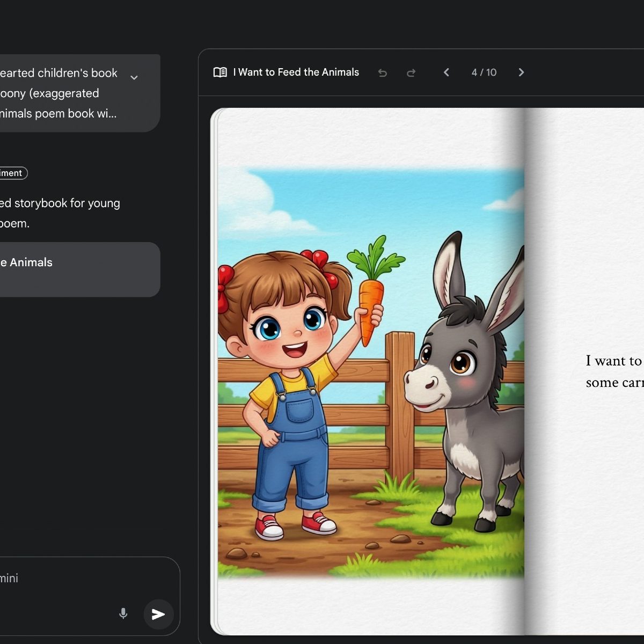644x644 pixels.
Task: Focus the Ask Gemini message input field
Action: coord(54,579)
